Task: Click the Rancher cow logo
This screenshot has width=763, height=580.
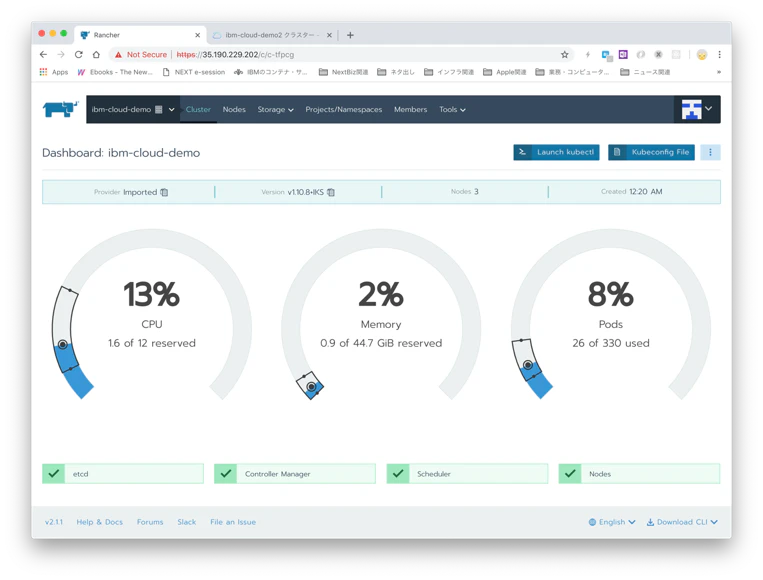Action: tap(60, 109)
